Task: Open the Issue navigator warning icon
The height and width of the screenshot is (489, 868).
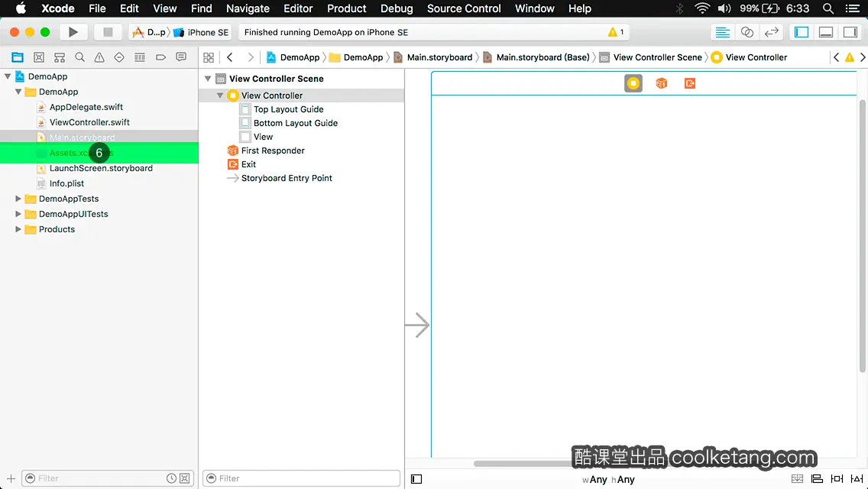Action: point(99,57)
